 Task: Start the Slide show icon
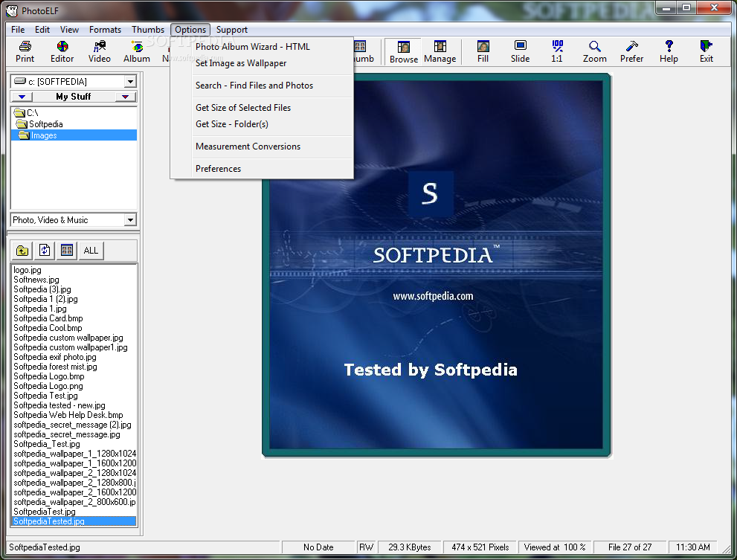coord(520,51)
